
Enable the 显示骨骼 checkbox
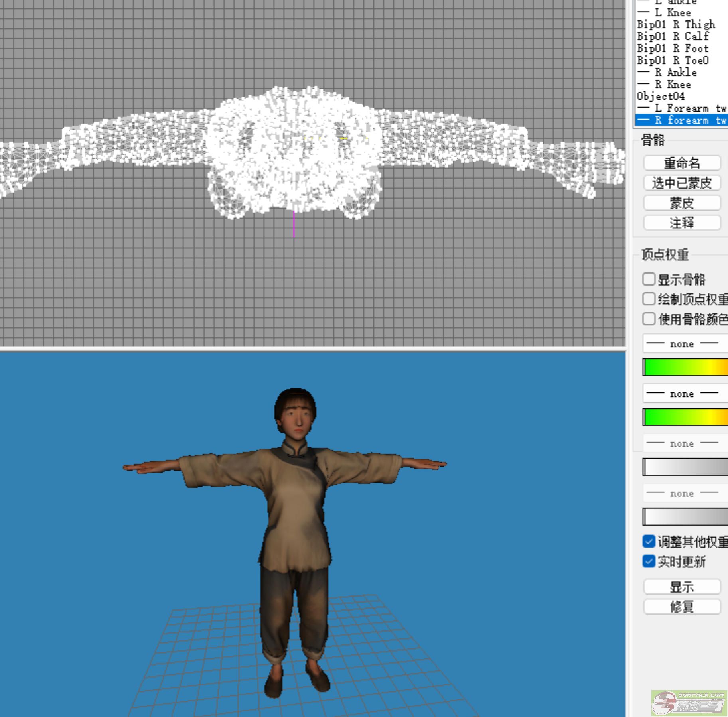(x=649, y=279)
